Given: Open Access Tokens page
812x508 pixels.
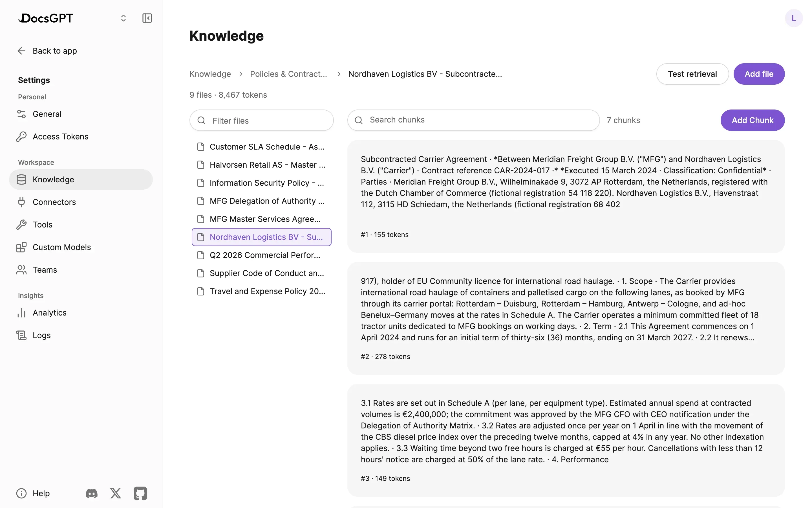Looking at the screenshot, I should (81, 136).
